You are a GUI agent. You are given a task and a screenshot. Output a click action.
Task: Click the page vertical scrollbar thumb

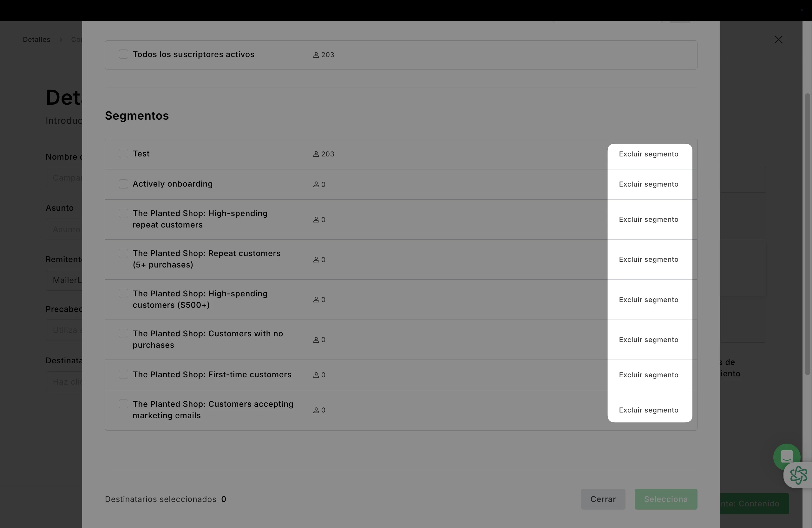807,234
